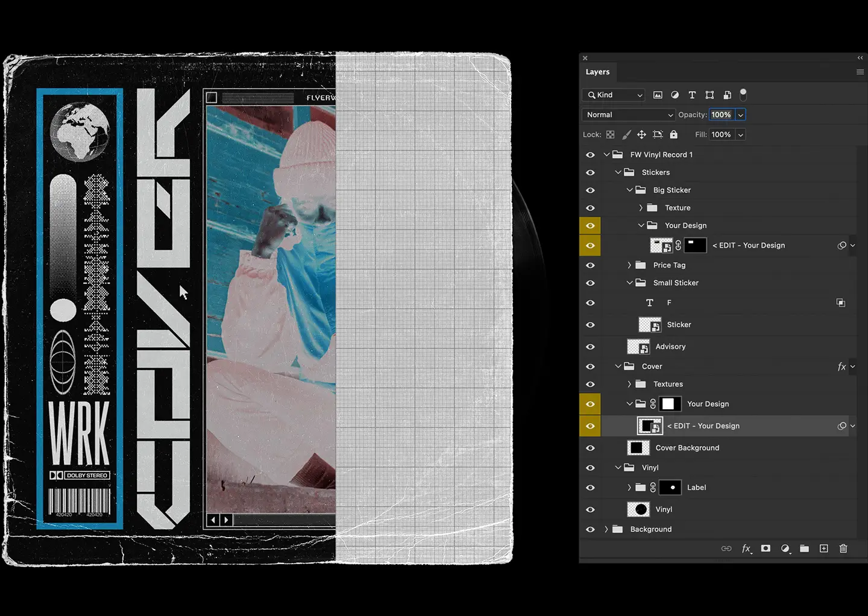The width and height of the screenshot is (868, 616).
Task: Open the Add layer style (fx) icon
Action: [746, 548]
